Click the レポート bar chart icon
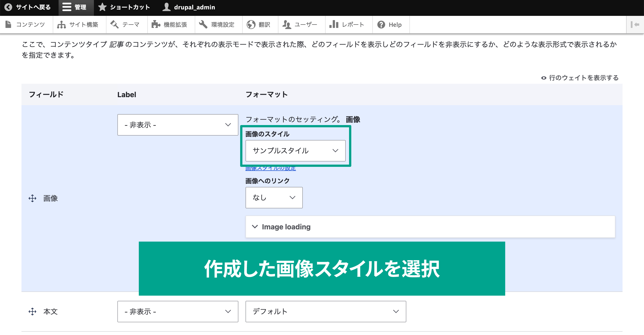This screenshot has height=335, width=644. tap(334, 25)
